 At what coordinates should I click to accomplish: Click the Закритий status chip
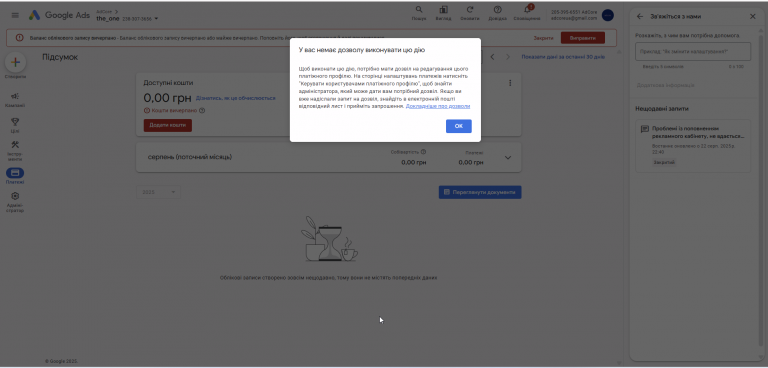pos(664,162)
